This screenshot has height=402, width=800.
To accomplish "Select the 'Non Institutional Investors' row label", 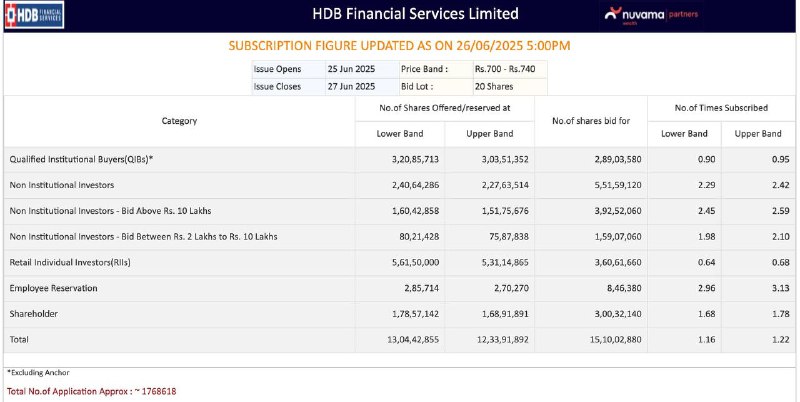I will click(x=62, y=185).
